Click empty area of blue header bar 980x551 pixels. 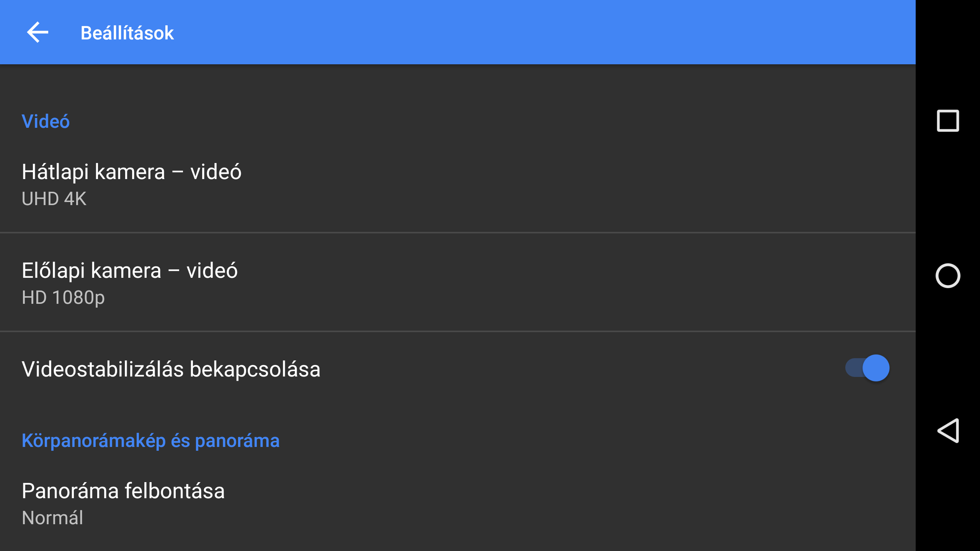tap(536, 32)
